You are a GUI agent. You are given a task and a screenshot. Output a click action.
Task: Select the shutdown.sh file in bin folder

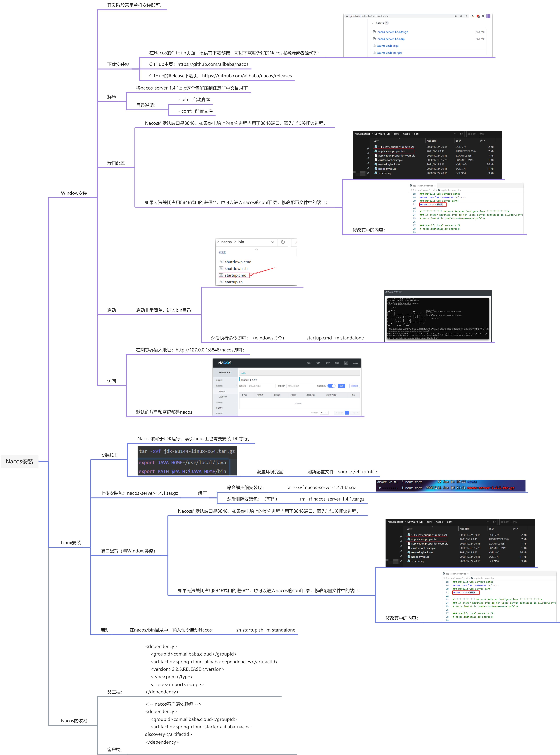pyautogui.click(x=236, y=268)
